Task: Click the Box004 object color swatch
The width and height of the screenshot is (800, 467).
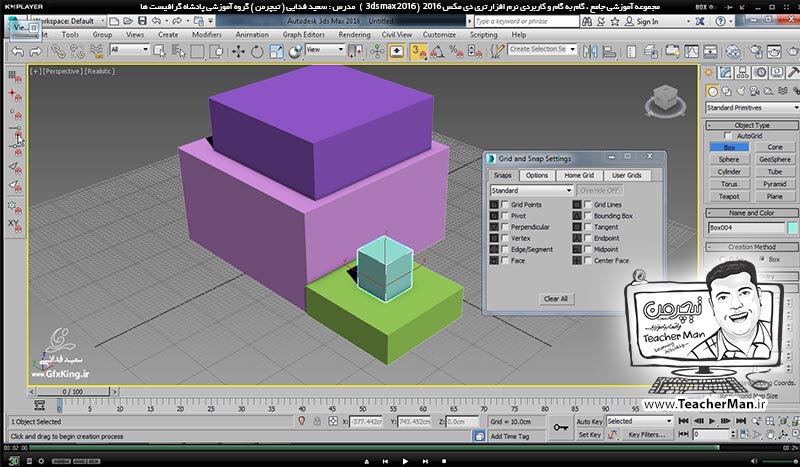Action: point(792,228)
